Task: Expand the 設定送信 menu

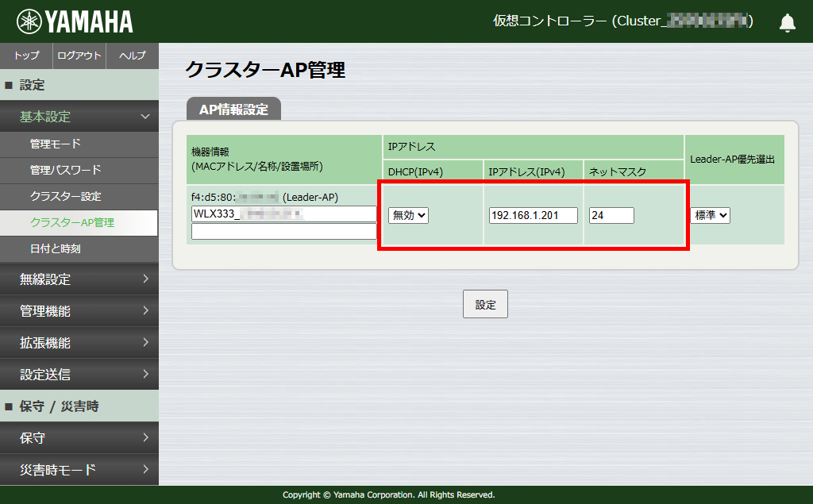Action: (79, 375)
